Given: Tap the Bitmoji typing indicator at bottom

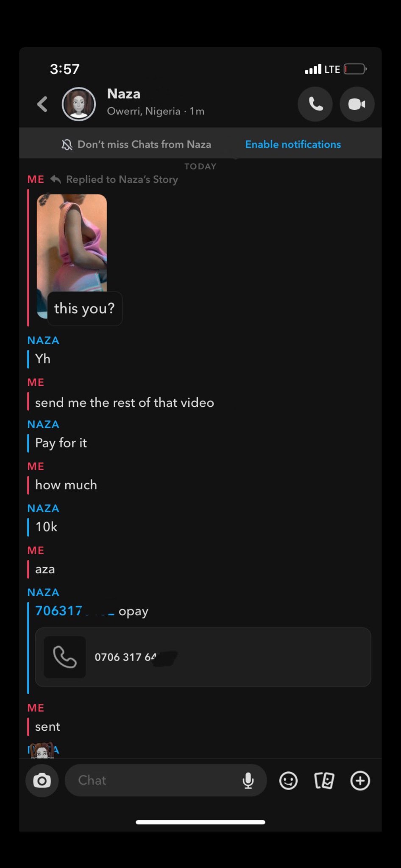Looking at the screenshot, I should pyautogui.click(x=42, y=750).
